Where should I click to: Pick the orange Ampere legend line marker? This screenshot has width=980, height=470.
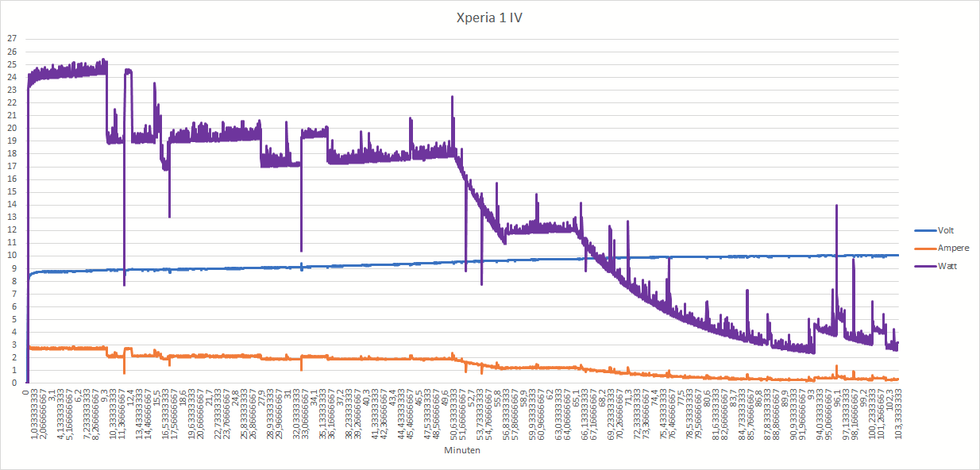point(924,248)
